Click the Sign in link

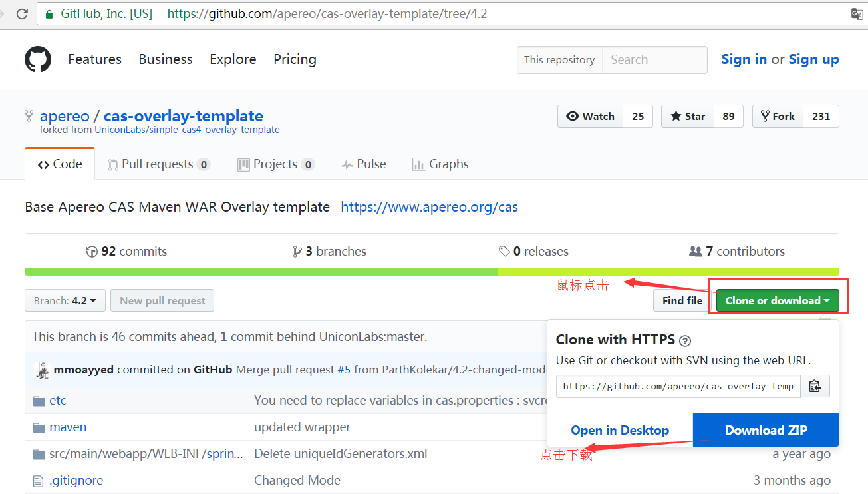point(744,59)
